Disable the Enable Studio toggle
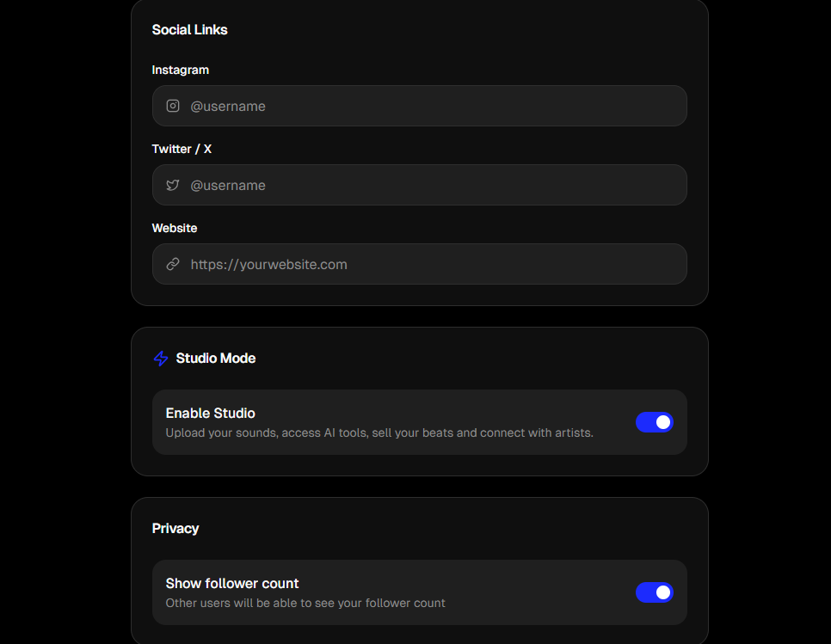The height and width of the screenshot is (644, 831). tap(654, 422)
